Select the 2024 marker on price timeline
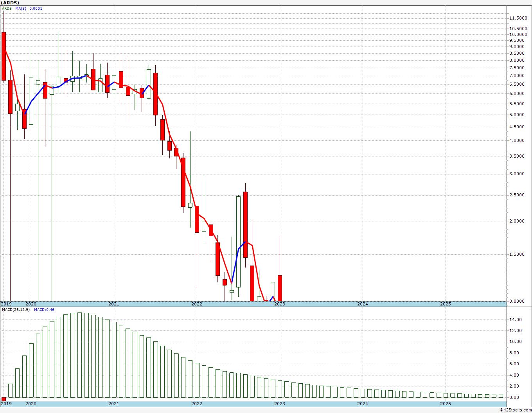This screenshot has width=532, height=413. coord(362,304)
